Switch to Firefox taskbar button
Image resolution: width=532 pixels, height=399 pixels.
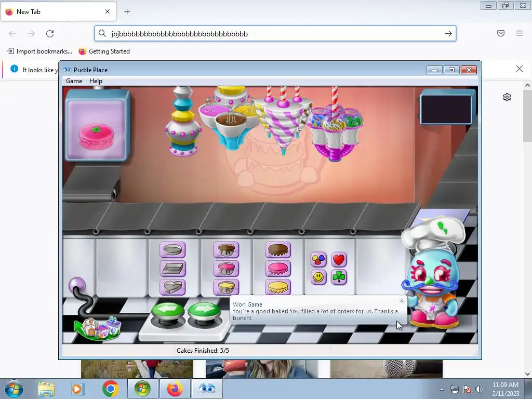pyautogui.click(x=175, y=389)
